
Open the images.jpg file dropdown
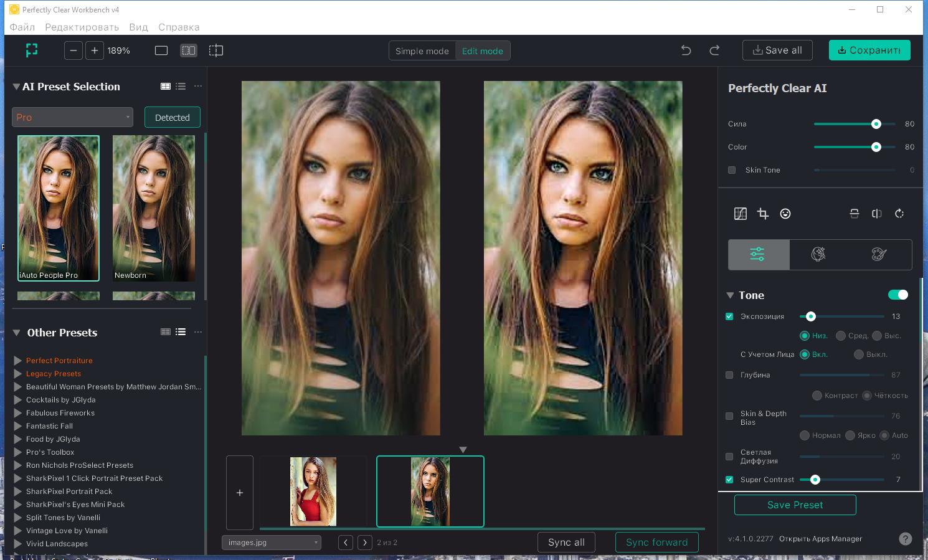[x=272, y=543]
